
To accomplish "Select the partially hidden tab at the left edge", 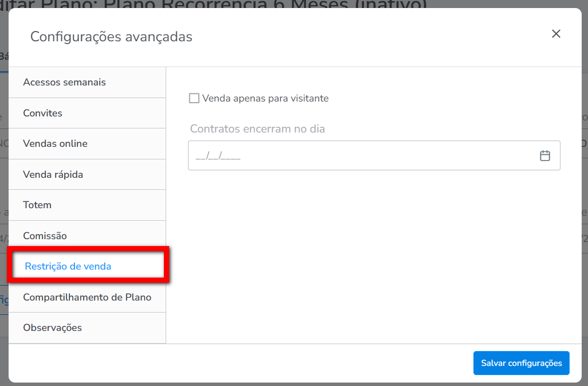I will tap(3, 56).
